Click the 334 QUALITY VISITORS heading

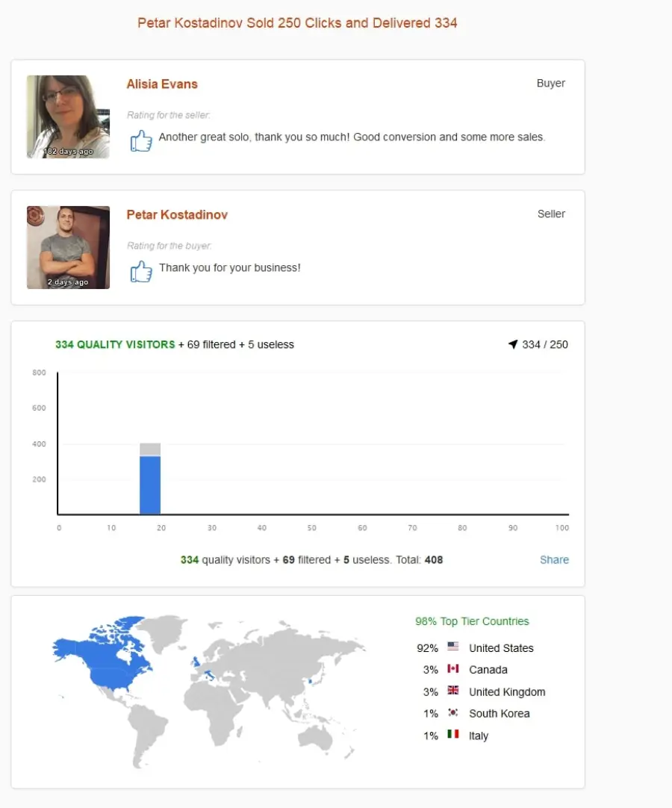[x=116, y=345]
